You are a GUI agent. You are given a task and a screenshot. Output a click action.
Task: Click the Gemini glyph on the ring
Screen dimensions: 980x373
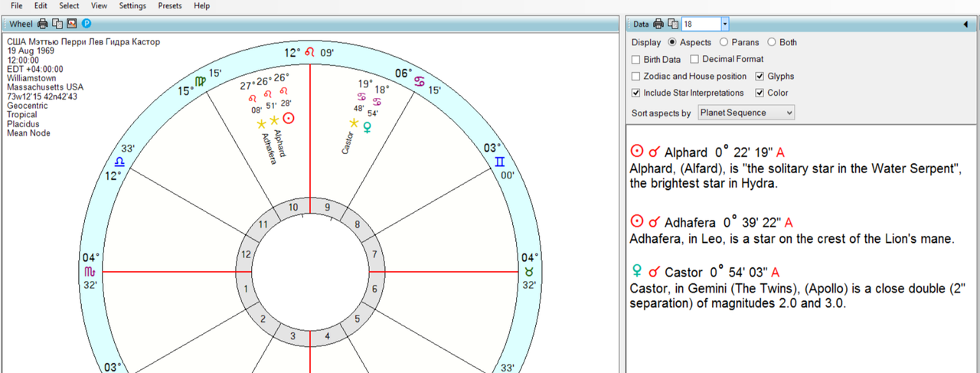point(500,162)
